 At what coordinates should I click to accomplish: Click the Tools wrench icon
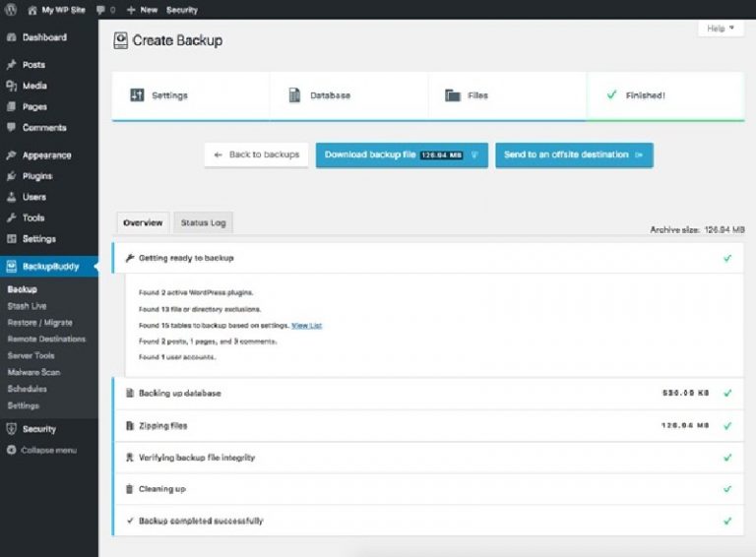click(12, 217)
